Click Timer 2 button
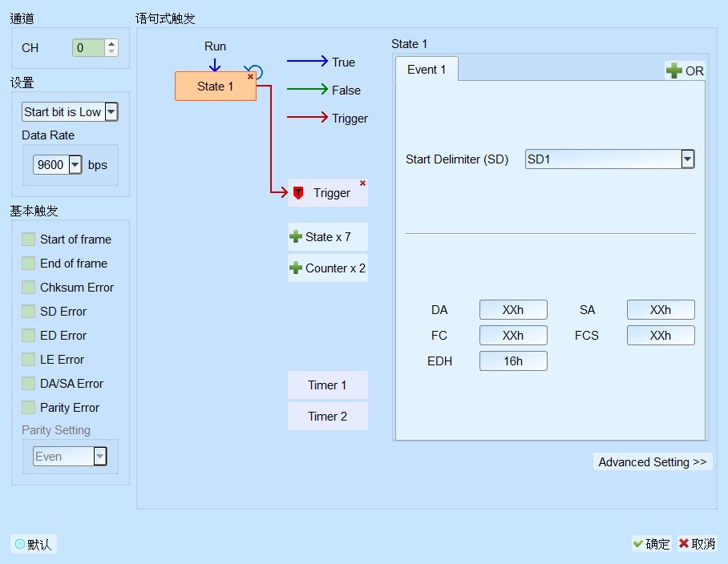 [x=328, y=416]
